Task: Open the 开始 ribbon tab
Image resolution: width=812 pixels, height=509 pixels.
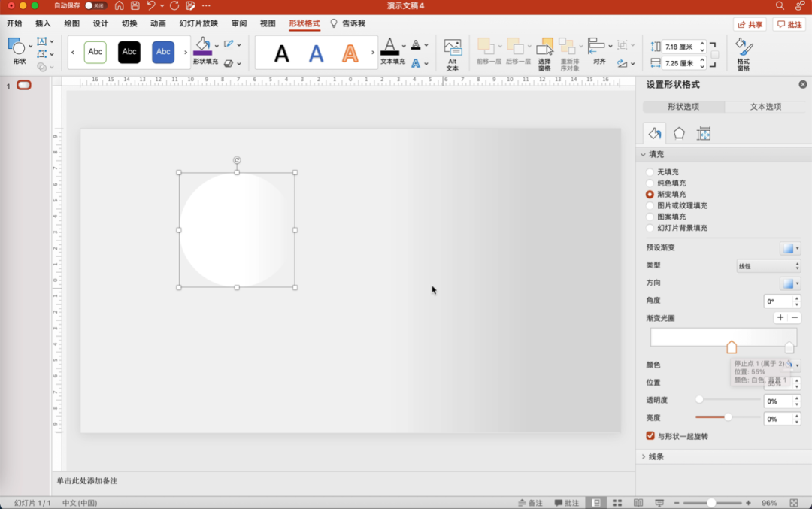Action: (14, 23)
